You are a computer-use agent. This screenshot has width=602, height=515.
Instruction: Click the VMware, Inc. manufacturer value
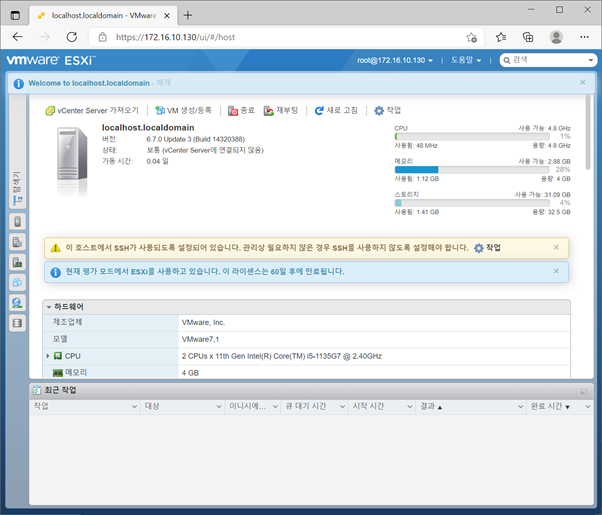(203, 323)
